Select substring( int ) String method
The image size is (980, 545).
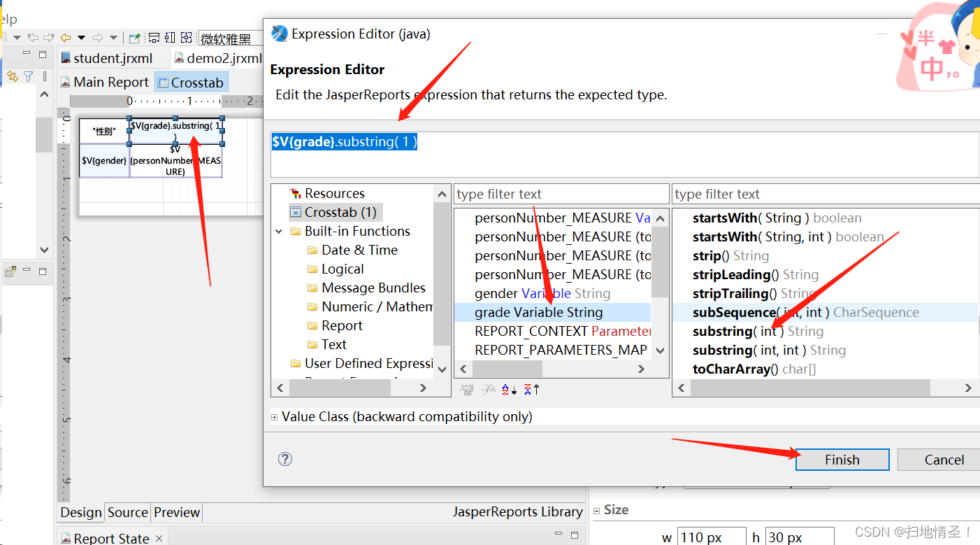click(x=758, y=331)
